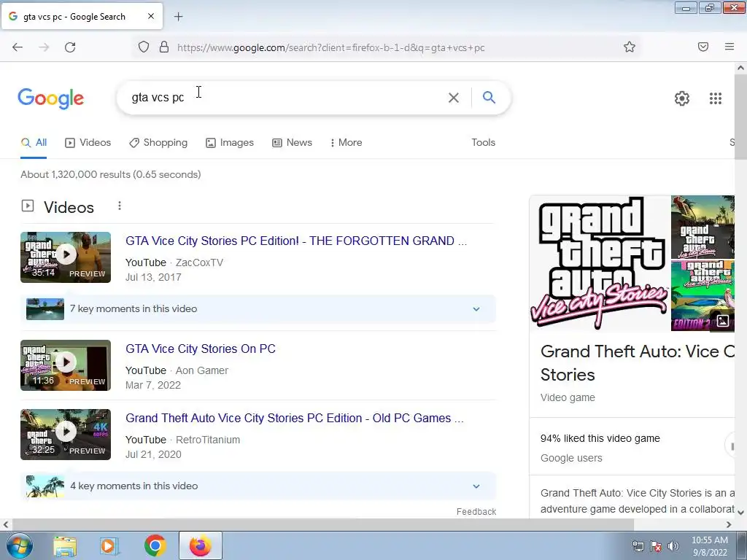The width and height of the screenshot is (747, 560).
Task: Click the browser forward arrow
Action: tap(44, 47)
